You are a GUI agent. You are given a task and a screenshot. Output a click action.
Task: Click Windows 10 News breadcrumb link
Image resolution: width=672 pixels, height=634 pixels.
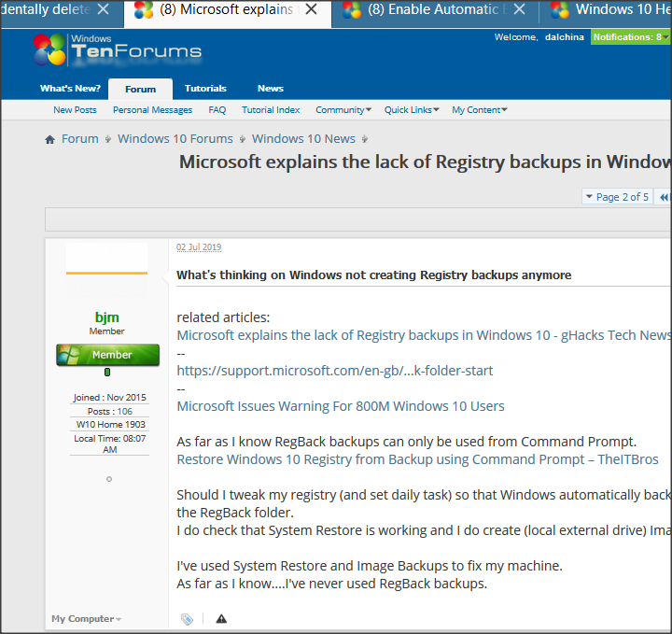[303, 139]
